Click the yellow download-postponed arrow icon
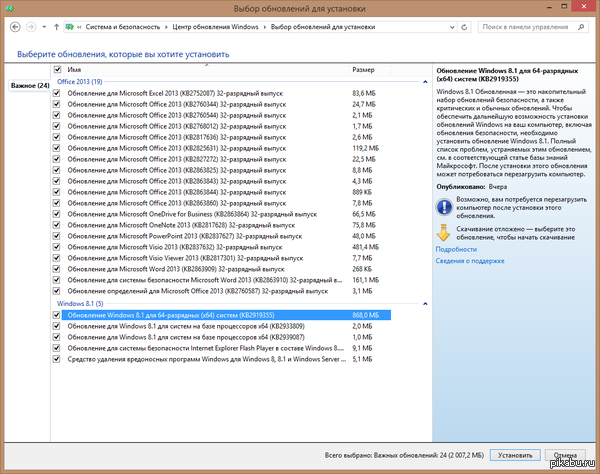This screenshot has height=474, width=600. (445, 233)
